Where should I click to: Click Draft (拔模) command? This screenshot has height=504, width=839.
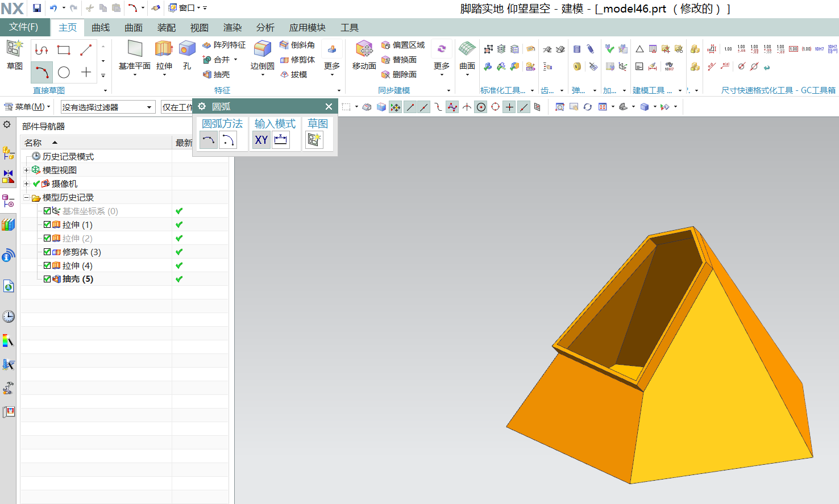click(293, 74)
